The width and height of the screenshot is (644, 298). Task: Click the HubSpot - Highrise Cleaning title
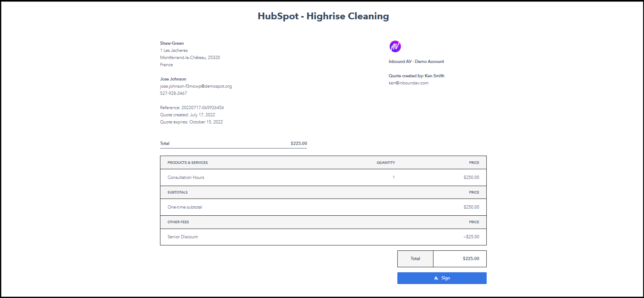point(323,16)
